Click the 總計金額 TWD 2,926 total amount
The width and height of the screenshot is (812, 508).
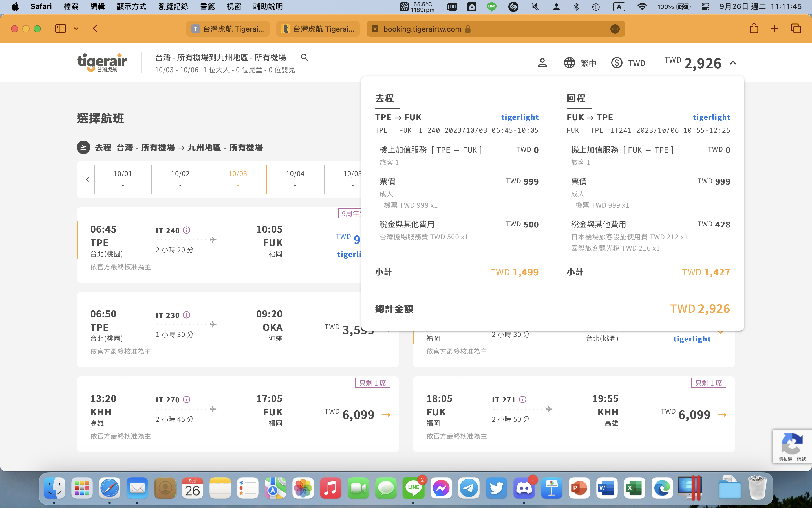click(700, 308)
